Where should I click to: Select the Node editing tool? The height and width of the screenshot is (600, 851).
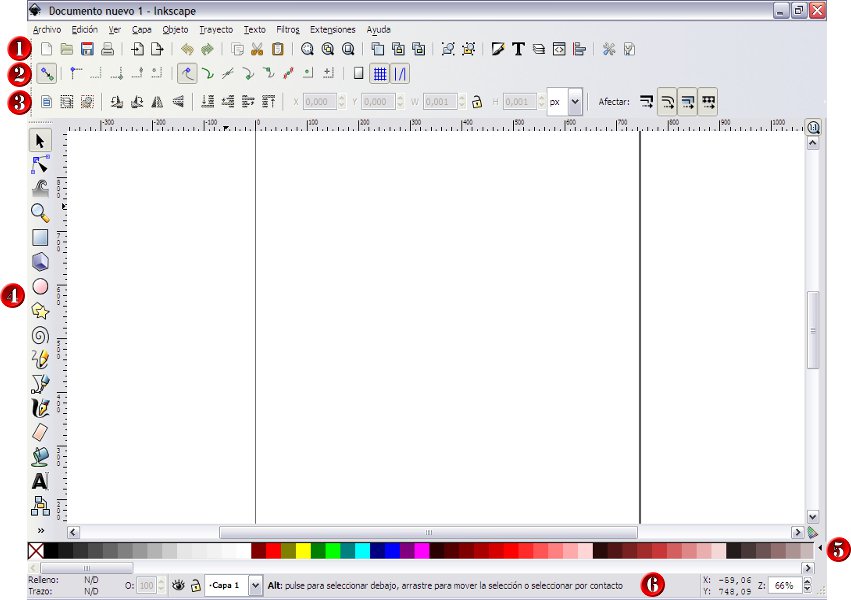40,164
